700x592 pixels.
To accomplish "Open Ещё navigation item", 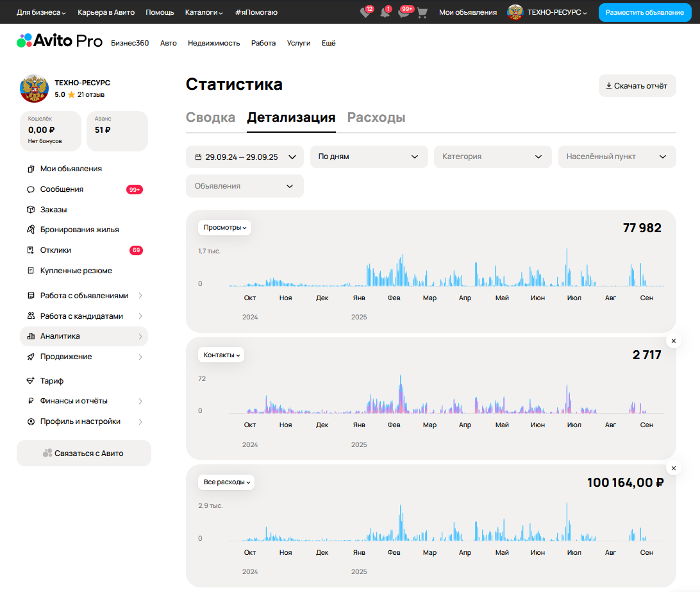I will (329, 43).
